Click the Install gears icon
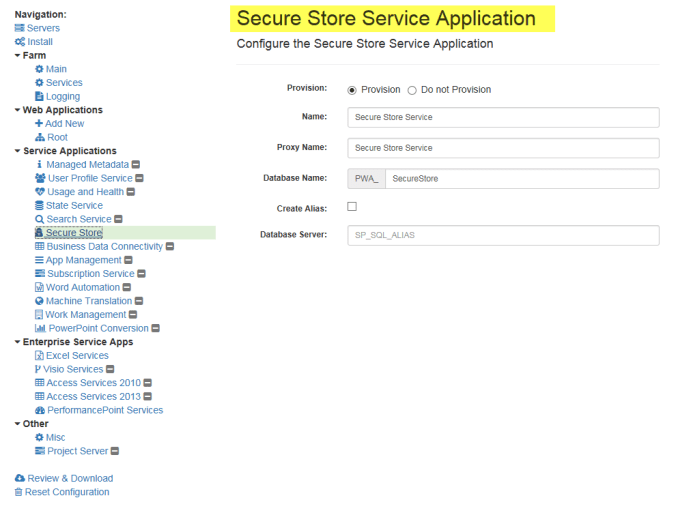 tap(20, 42)
